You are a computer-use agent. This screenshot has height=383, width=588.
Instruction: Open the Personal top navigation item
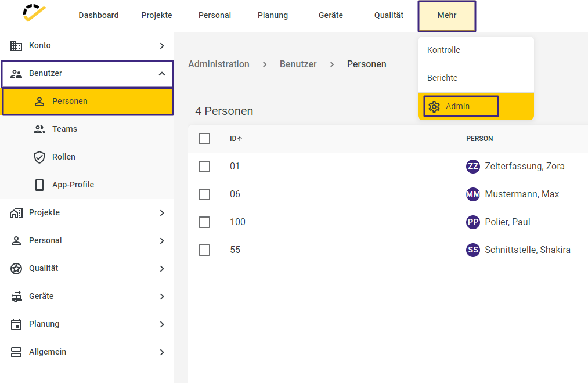click(215, 15)
